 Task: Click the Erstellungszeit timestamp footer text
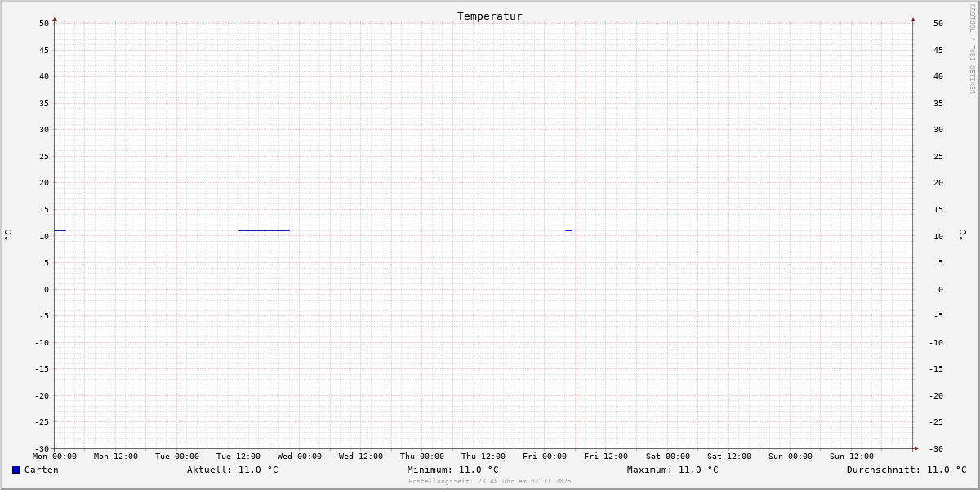490,482
